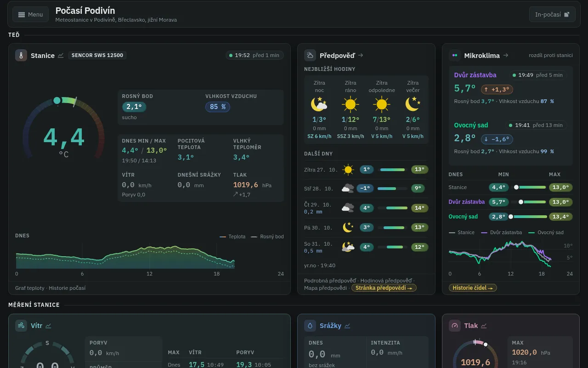Open the Historie počasí link

(67, 288)
